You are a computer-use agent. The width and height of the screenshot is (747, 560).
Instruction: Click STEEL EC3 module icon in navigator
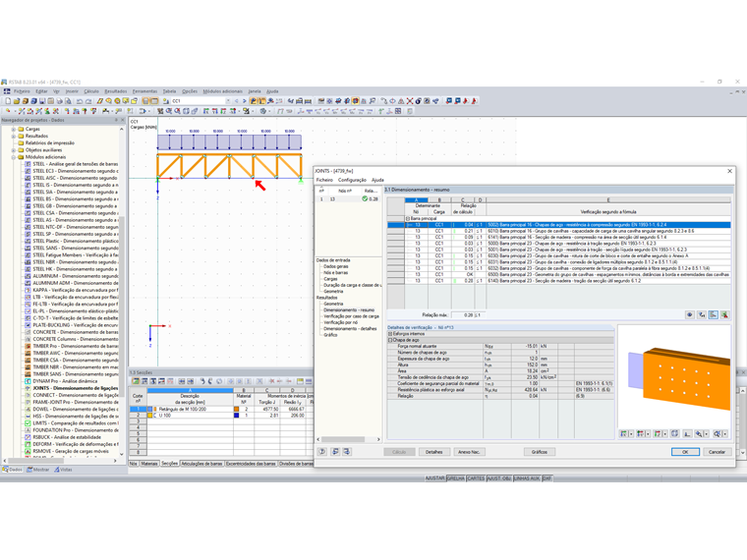point(29,171)
